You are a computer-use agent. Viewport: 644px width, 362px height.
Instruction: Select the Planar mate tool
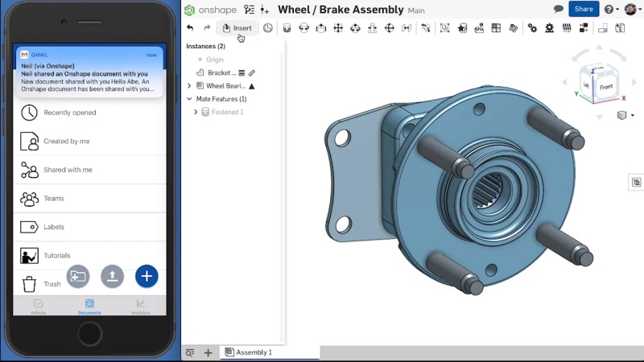click(338, 28)
